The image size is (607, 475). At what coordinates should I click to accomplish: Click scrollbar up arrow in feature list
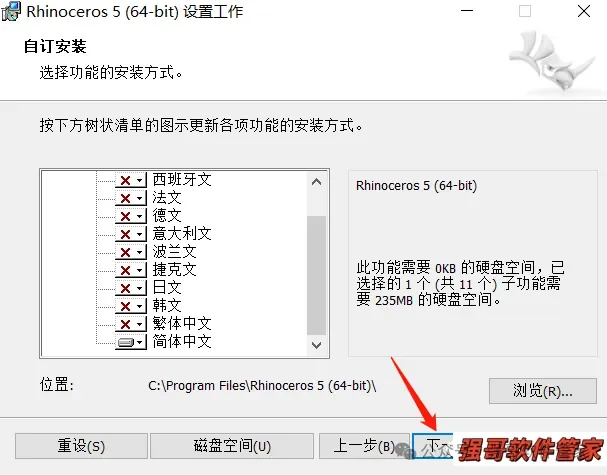click(316, 182)
